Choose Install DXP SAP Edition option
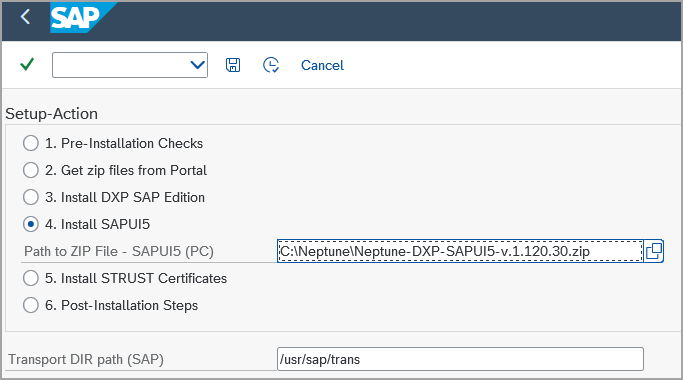The height and width of the screenshot is (380, 683). click(30, 197)
